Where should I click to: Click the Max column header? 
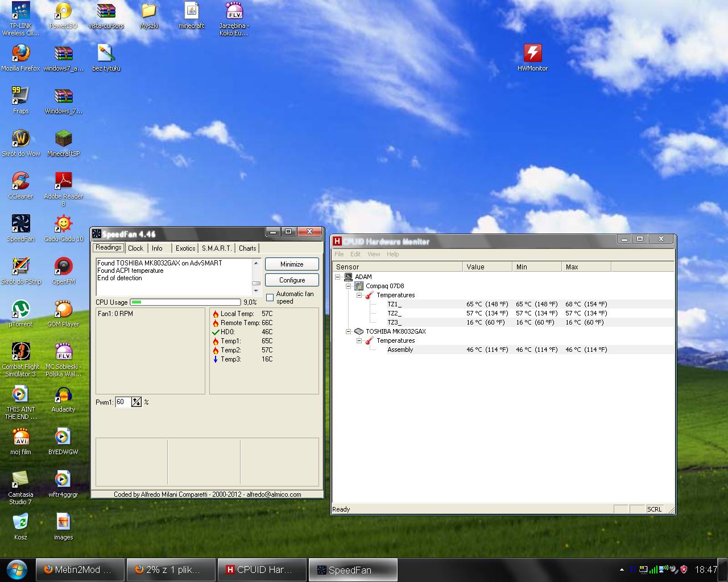click(x=586, y=267)
